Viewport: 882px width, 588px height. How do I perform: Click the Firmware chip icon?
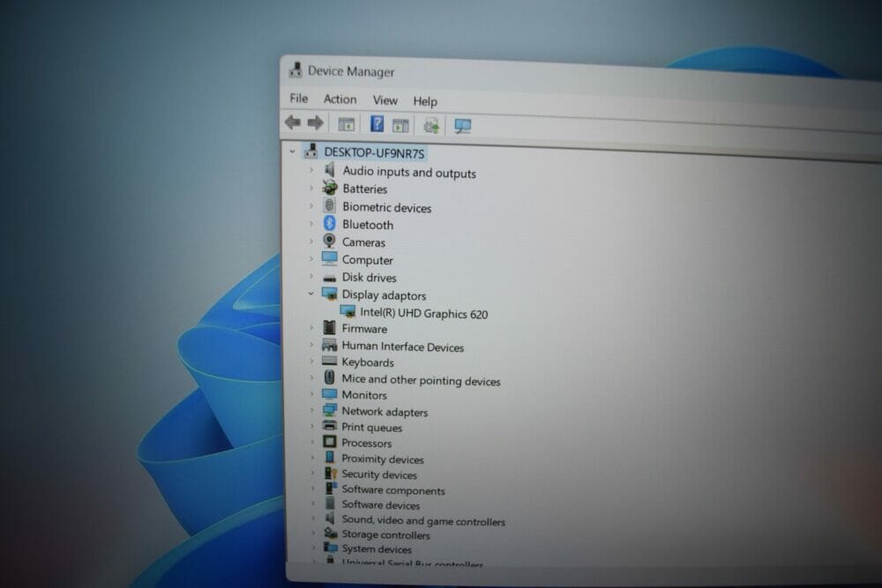coord(330,327)
